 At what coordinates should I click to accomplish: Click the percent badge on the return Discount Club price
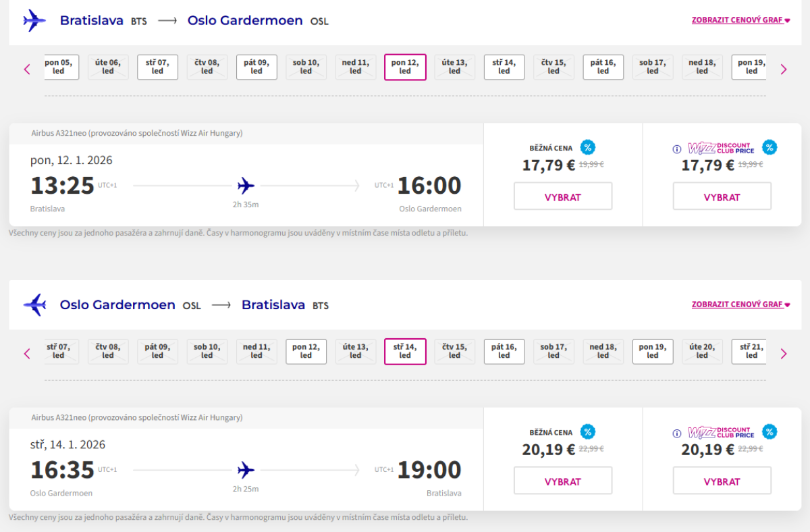click(769, 432)
